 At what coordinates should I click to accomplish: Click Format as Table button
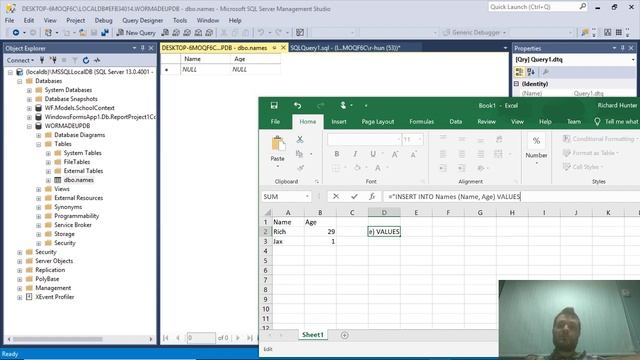pyautogui.click(x=591, y=153)
